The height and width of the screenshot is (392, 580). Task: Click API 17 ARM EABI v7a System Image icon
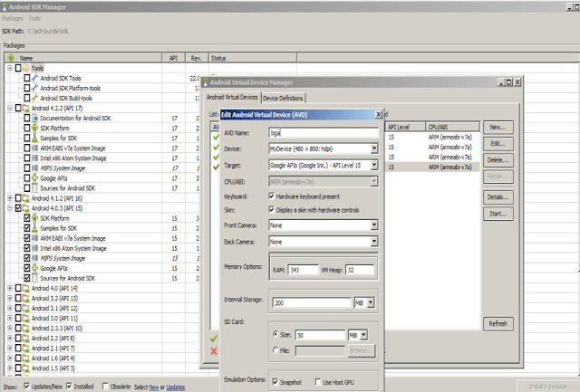[x=34, y=148]
